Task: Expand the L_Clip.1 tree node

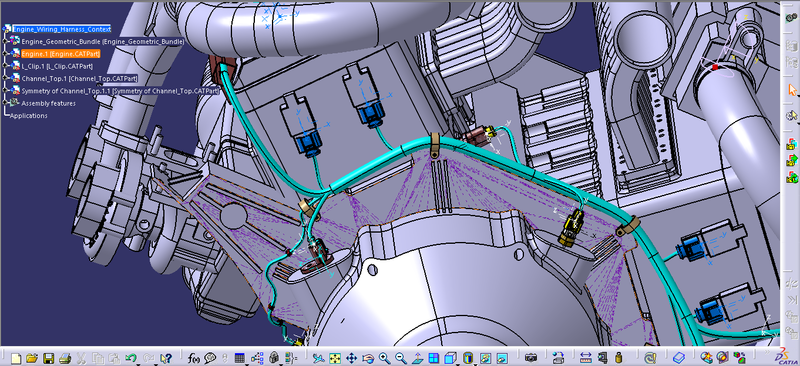Action: tap(5, 66)
